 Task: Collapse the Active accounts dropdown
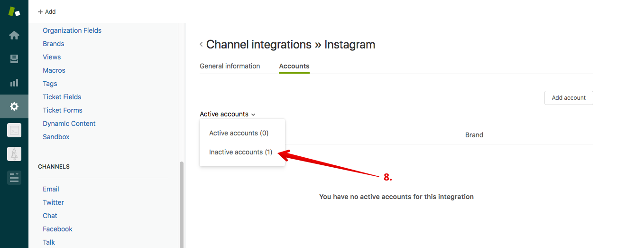228,114
